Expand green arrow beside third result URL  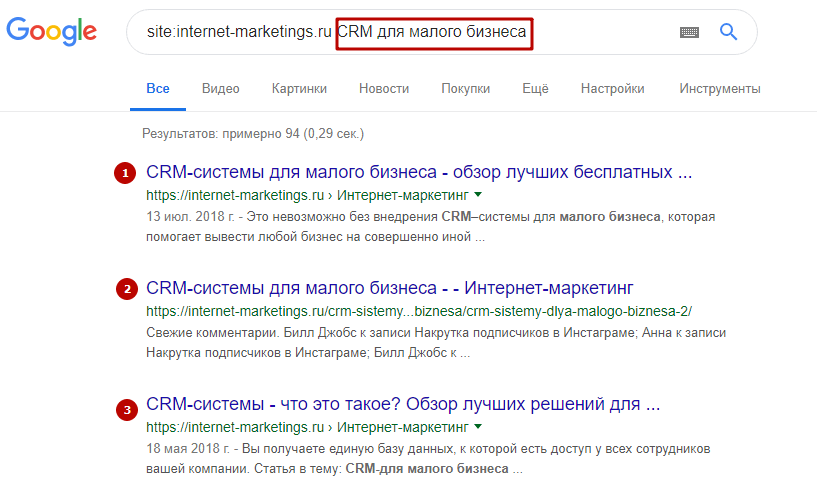pyautogui.click(x=478, y=428)
